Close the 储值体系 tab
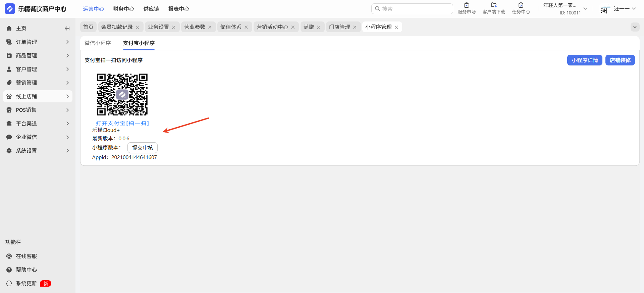Screen dimensions: 644x293 246,27
